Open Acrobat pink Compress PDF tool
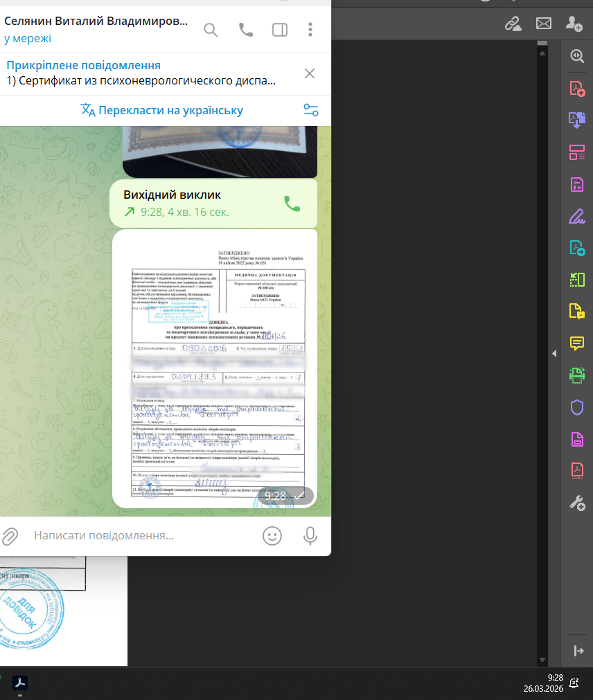The height and width of the screenshot is (700, 593). 577,439
